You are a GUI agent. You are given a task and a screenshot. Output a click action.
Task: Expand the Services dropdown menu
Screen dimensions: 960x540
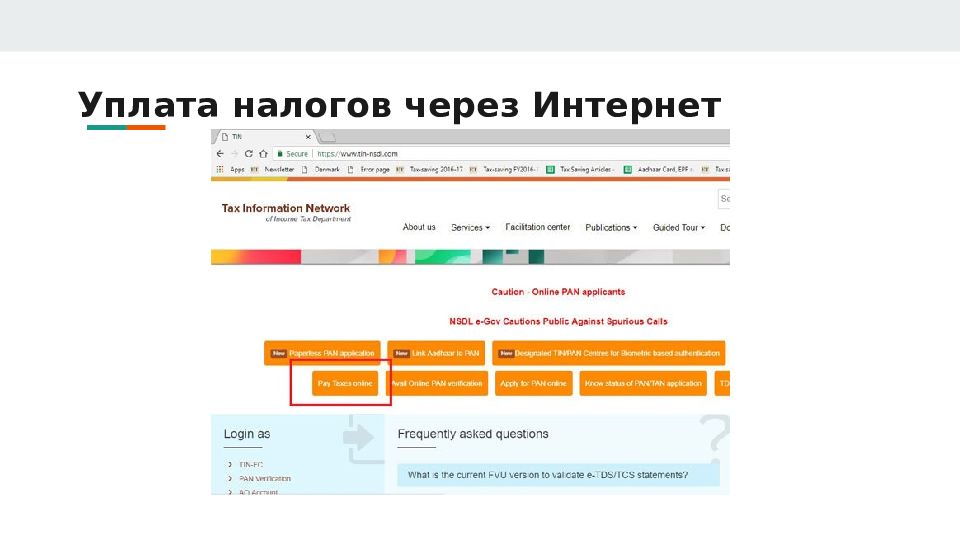(470, 227)
